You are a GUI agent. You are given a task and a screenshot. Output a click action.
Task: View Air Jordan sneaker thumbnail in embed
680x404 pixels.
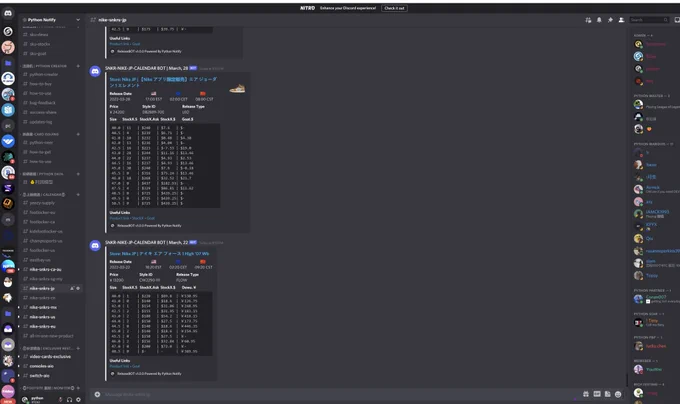237,89
